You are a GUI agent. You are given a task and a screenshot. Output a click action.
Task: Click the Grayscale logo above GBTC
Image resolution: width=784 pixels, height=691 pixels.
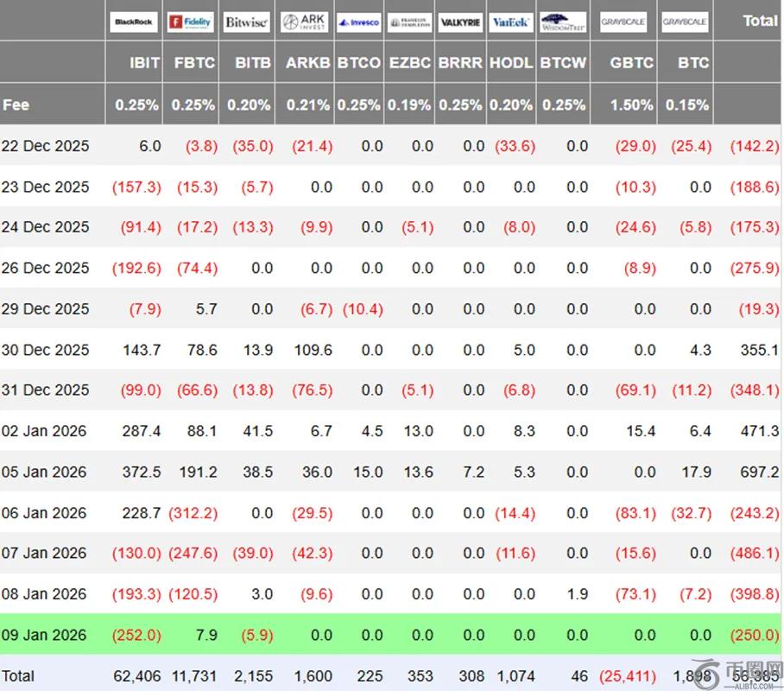[x=623, y=22]
